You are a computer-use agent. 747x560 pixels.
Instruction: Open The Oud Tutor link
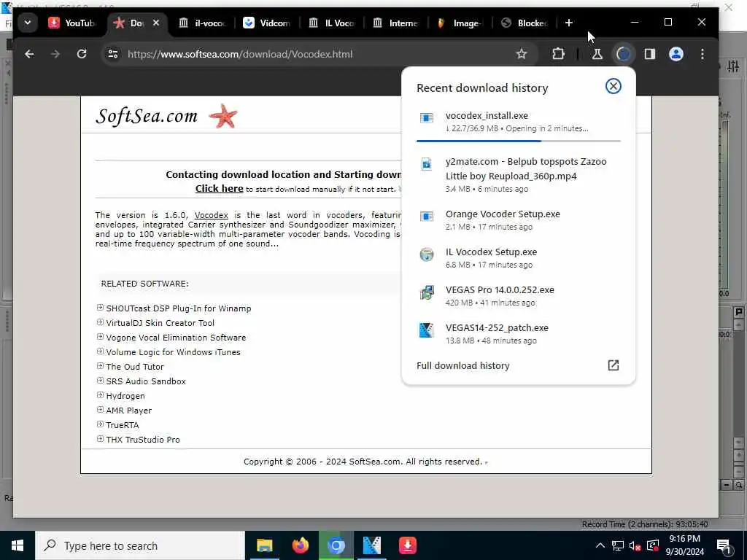coord(135,367)
